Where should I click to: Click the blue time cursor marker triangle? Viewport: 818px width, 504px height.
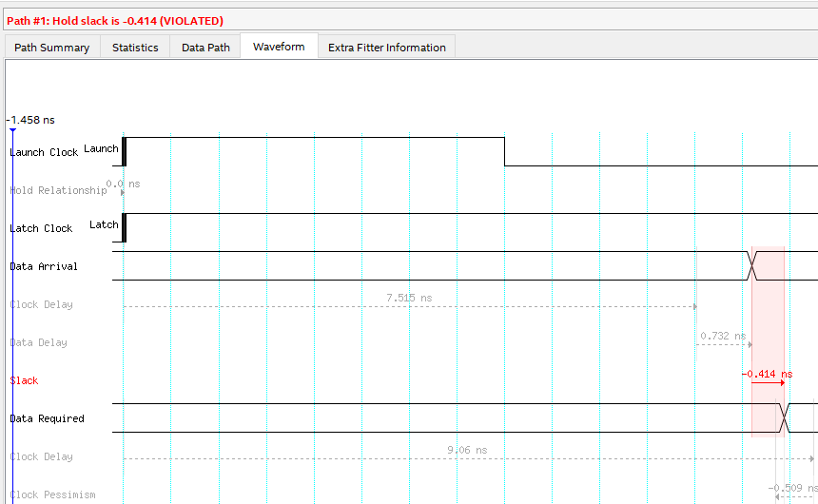pos(13,131)
